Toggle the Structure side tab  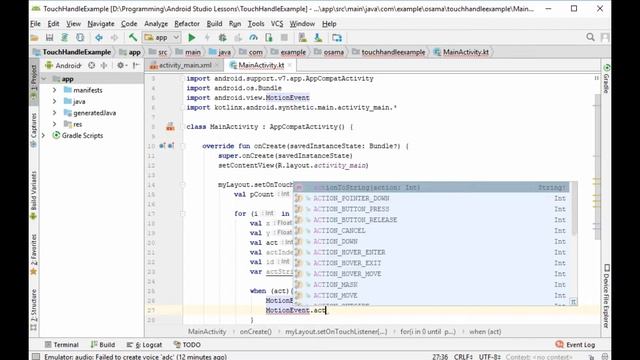[x=34, y=309]
